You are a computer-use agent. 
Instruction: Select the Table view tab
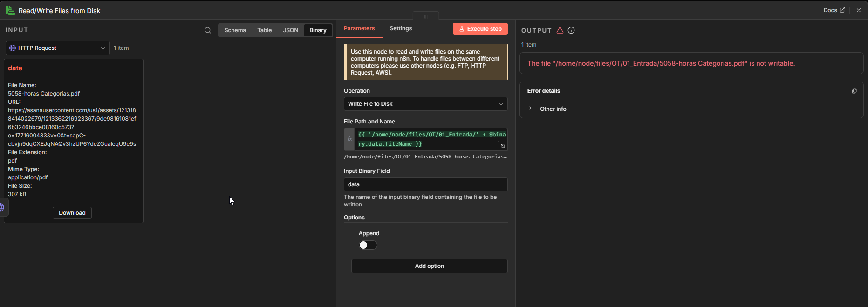pyautogui.click(x=264, y=30)
